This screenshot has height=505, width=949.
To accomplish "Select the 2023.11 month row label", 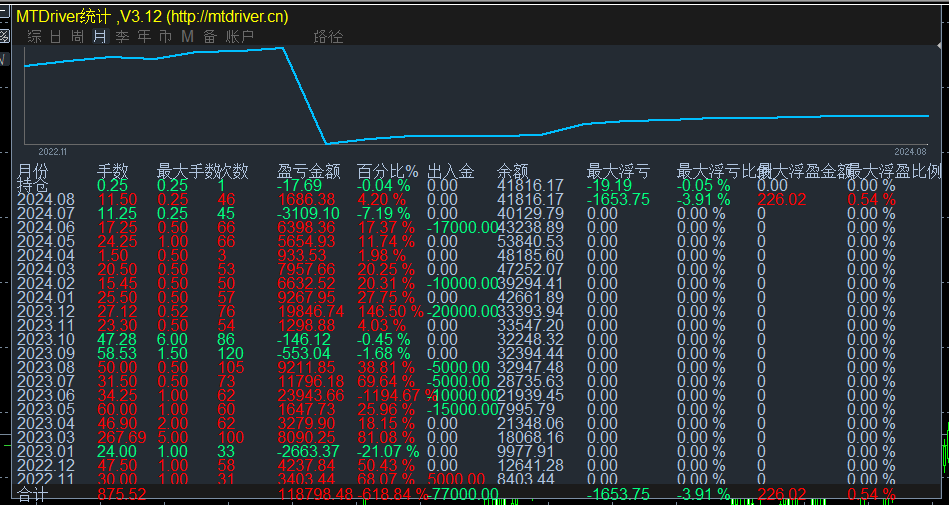I will tap(46, 325).
